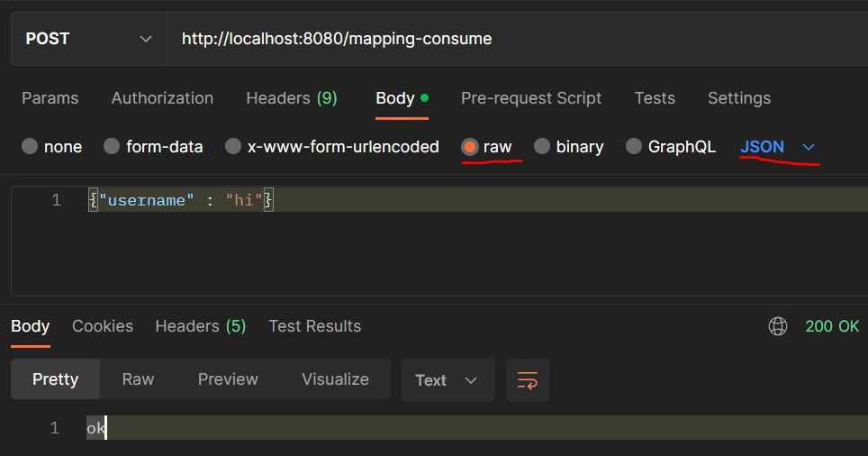Open the Test Results tab
Image resolution: width=868 pixels, height=456 pixels.
coord(315,326)
